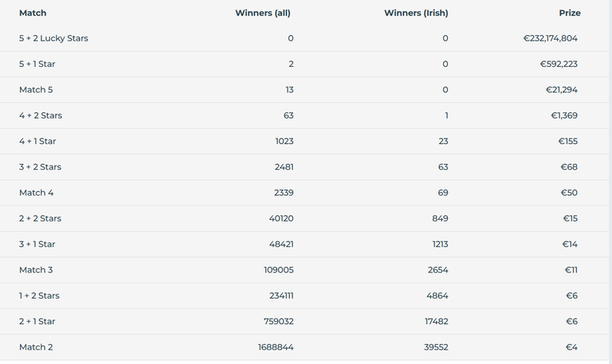Click the Winners (Irish) column header

416,13
